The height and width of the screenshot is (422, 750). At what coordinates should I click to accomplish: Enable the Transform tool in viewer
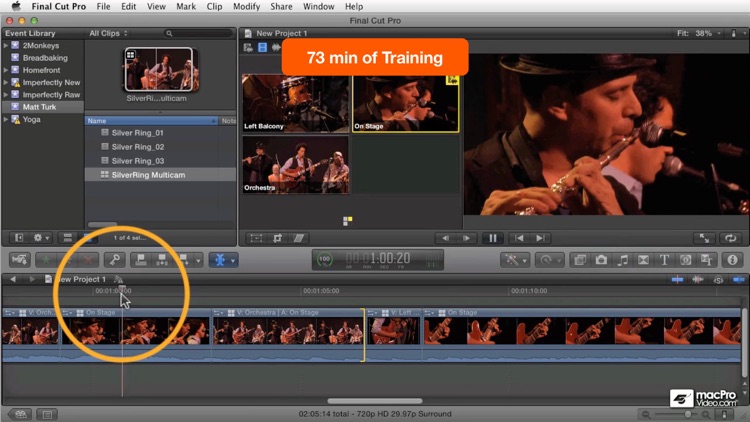(256, 238)
